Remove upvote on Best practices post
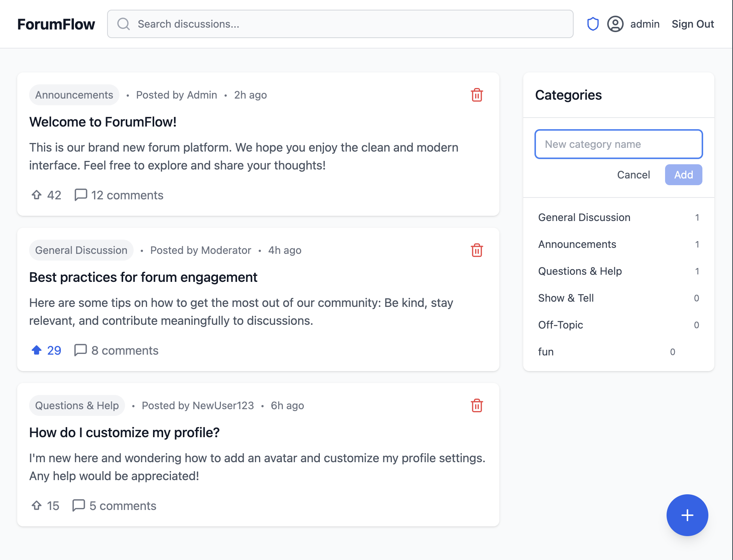The width and height of the screenshot is (733, 560). 37,350
